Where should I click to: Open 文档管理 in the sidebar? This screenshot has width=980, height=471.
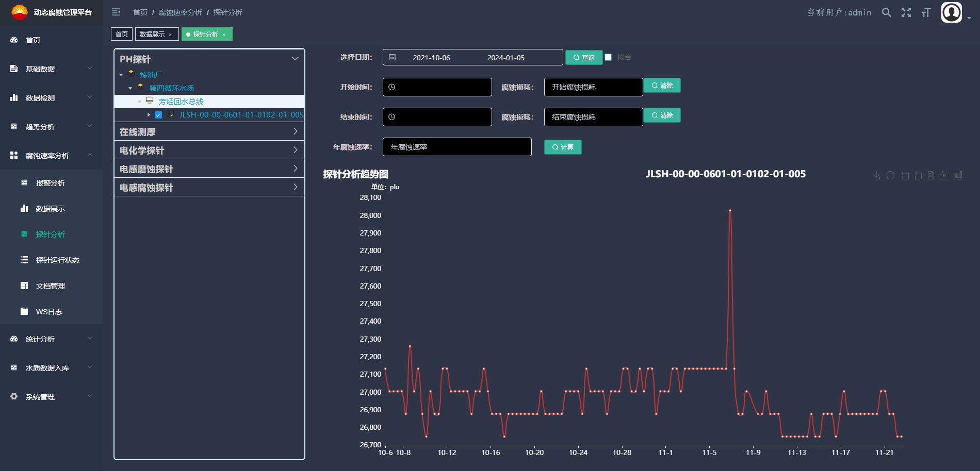(x=52, y=285)
